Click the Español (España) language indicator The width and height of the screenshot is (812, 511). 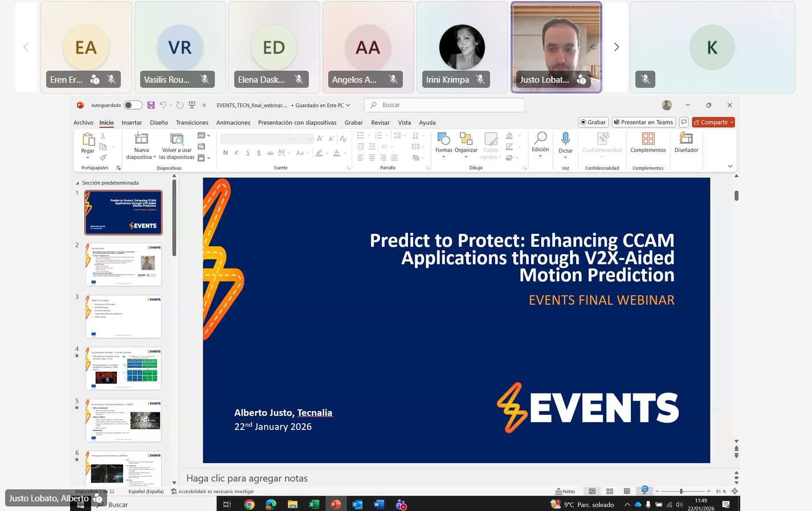click(x=146, y=491)
